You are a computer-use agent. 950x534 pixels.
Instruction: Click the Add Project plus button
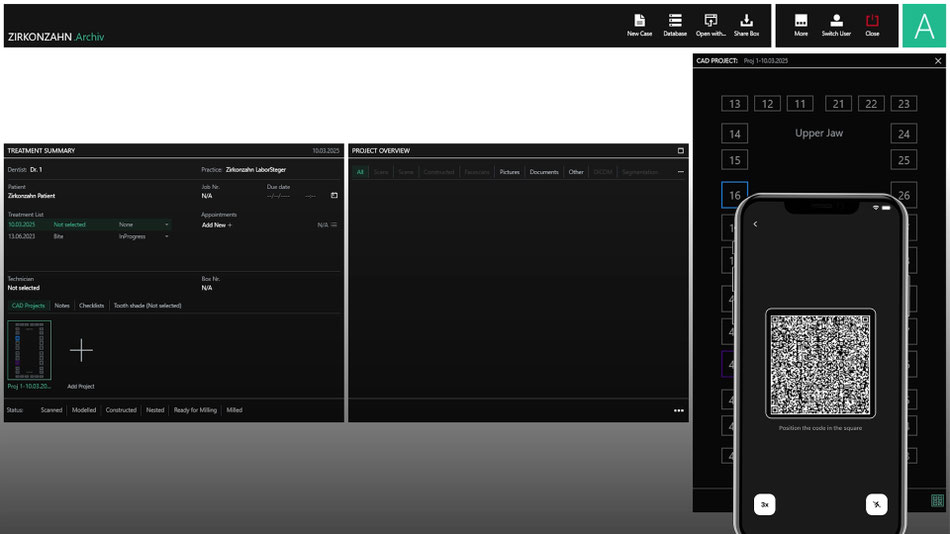81,350
